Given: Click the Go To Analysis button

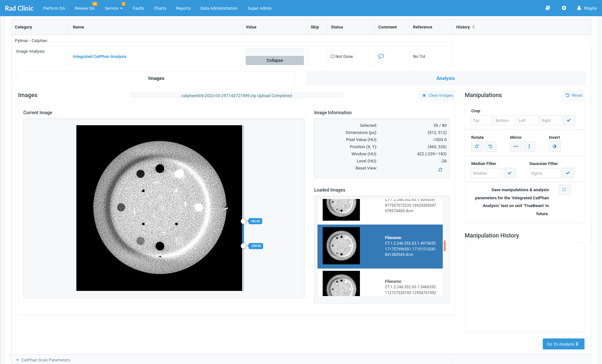Looking at the screenshot, I should tap(563, 344).
